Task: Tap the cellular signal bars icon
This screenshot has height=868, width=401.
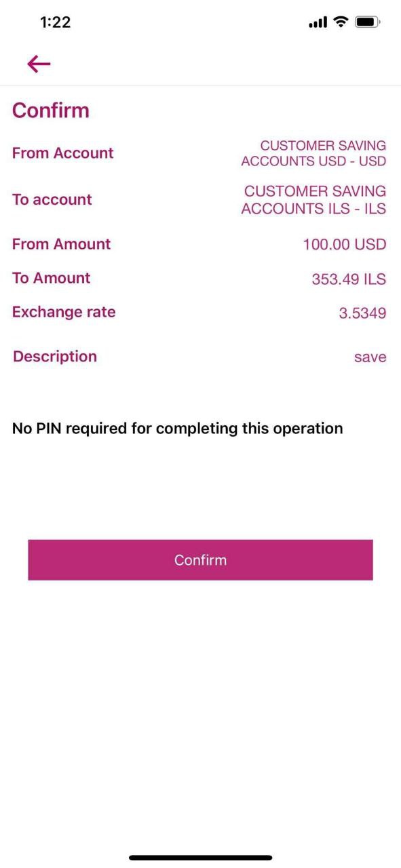Action: pos(318,23)
